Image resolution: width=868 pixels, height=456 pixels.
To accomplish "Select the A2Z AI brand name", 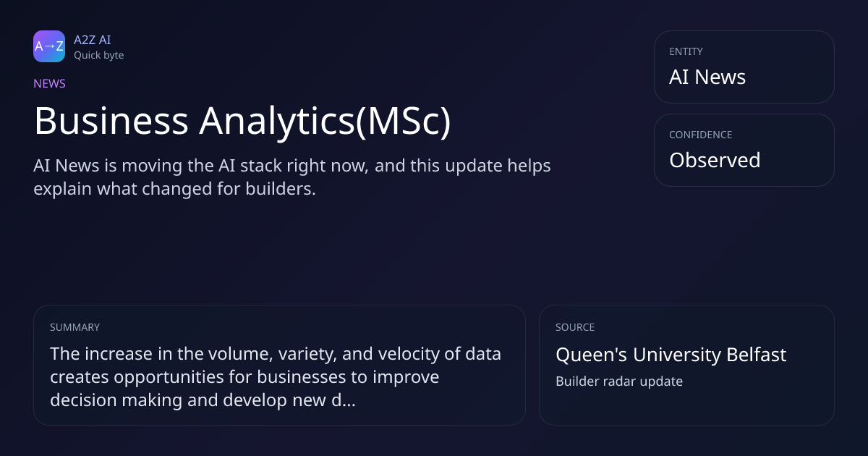I will tap(93, 40).
